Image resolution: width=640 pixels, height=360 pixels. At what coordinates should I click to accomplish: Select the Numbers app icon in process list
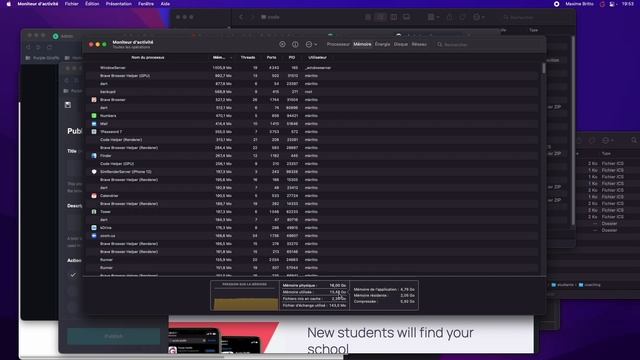tap(94, 116)
